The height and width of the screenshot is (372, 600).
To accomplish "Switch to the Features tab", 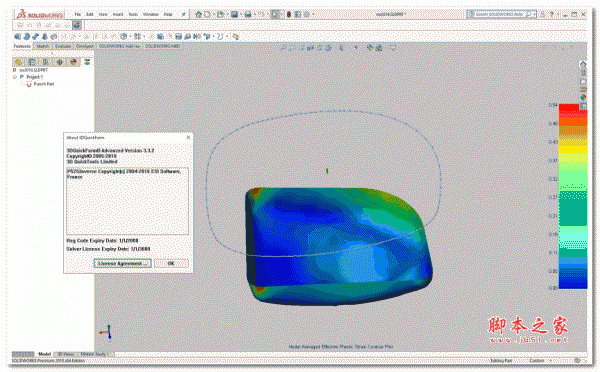I will [x=22, y=46].
